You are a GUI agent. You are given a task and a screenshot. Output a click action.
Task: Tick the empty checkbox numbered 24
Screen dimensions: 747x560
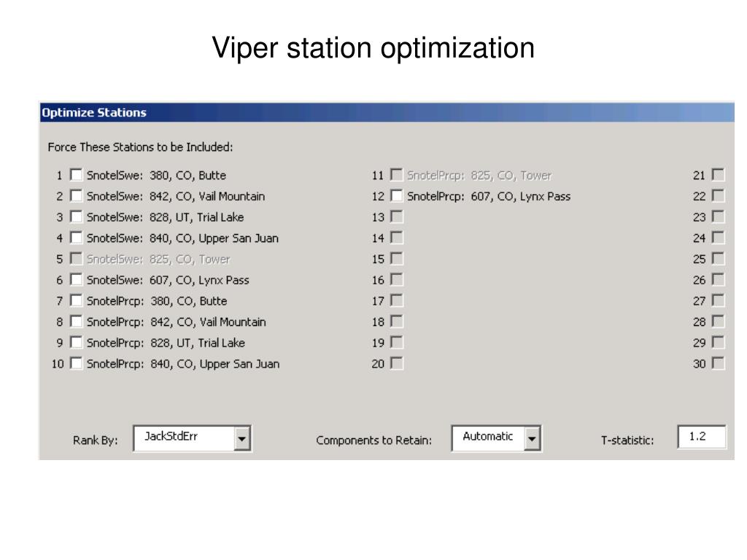[718, 238]
